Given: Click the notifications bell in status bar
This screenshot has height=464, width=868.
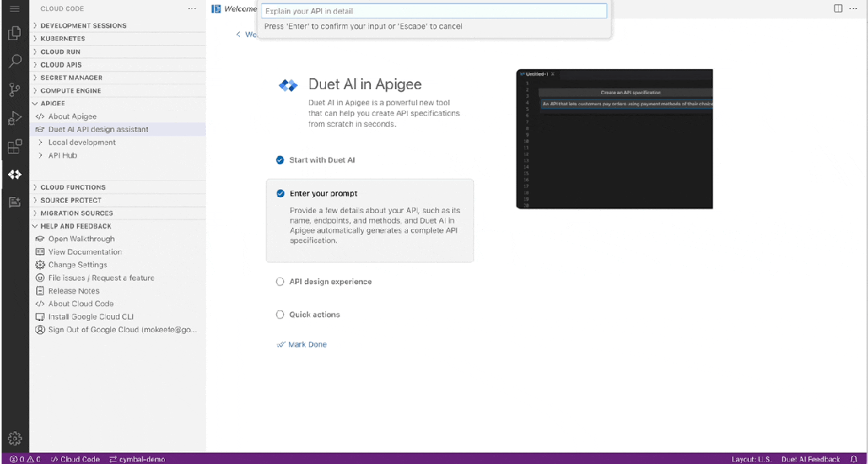Looking at the screenshot, I should (853, 459).
